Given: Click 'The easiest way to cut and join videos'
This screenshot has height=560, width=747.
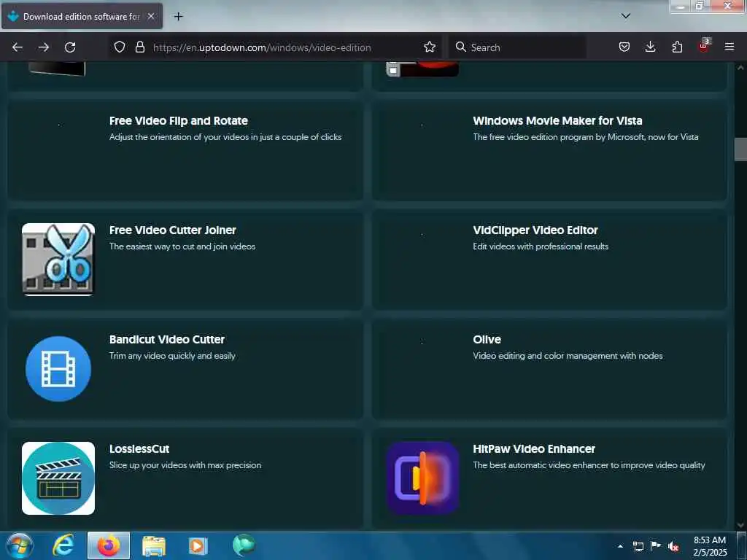Looking at the screenshot, I should click(x=182, y=246).
